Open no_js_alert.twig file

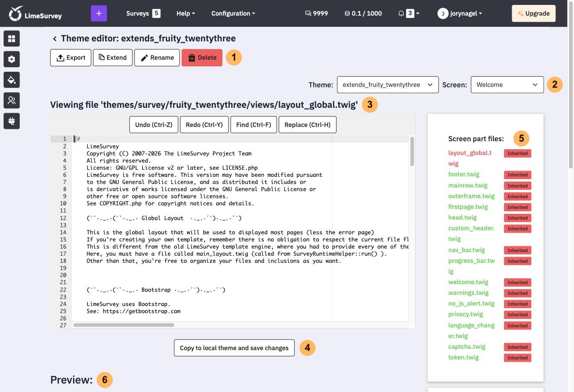coord(471,303)
